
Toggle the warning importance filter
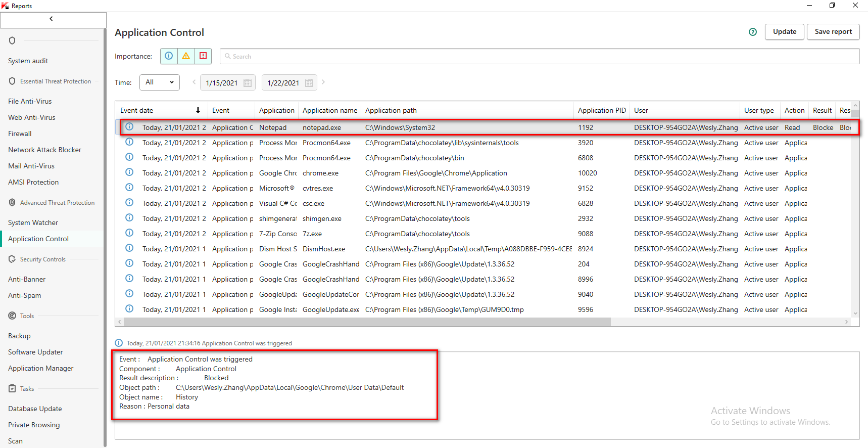186,56
